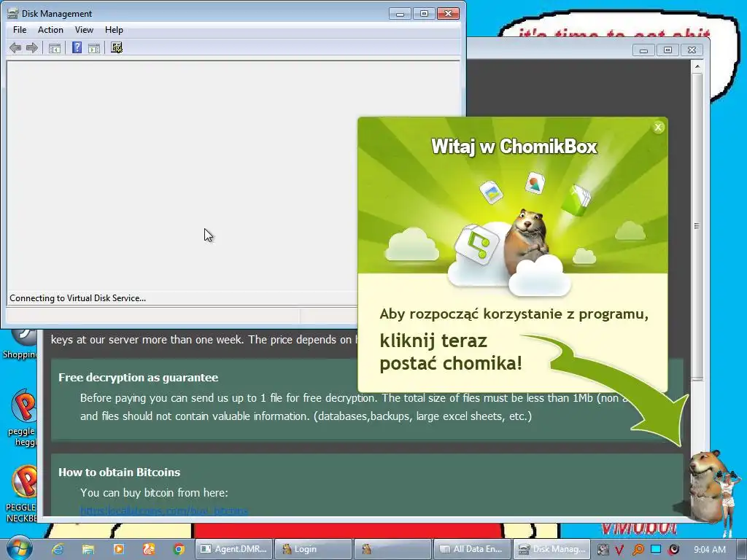
Task: Click the Forward arrow in Disk Management toolbar
Action: (32, 47)
